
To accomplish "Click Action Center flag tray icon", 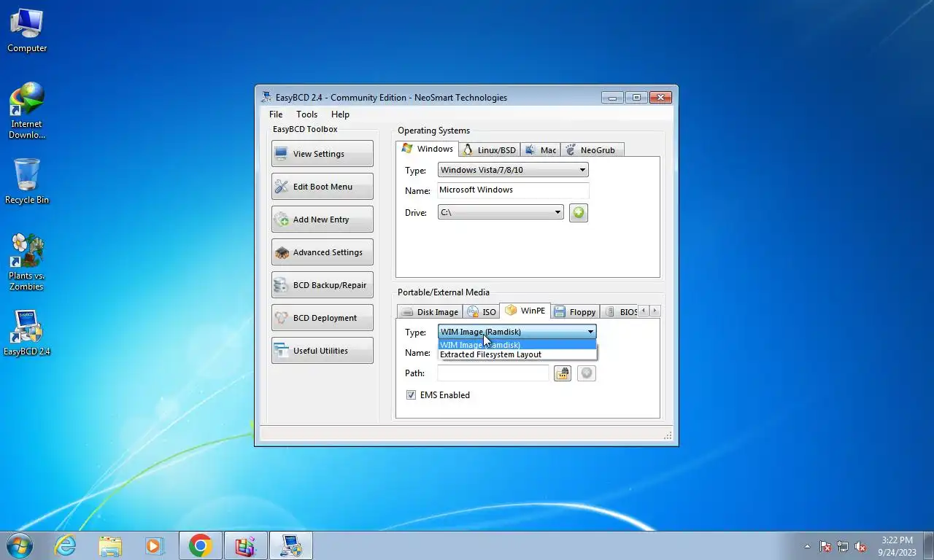I will coord(825,546).
